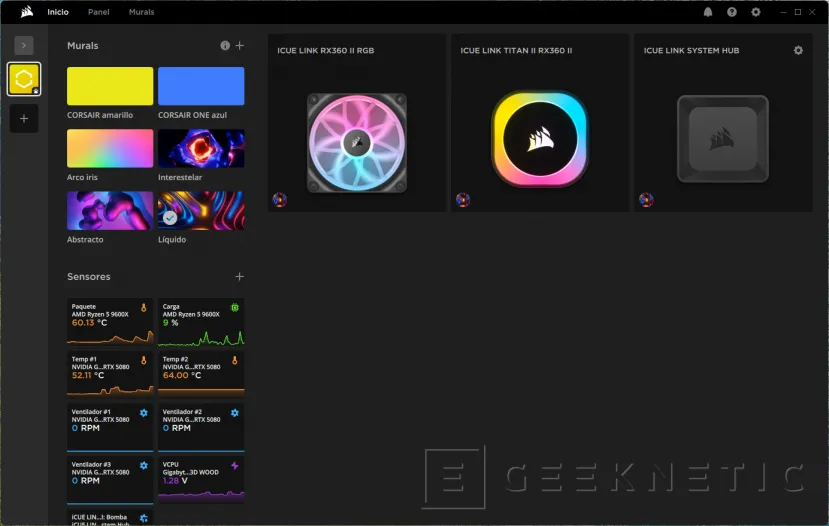Click the Interestelar label

[x=180, y=177]
